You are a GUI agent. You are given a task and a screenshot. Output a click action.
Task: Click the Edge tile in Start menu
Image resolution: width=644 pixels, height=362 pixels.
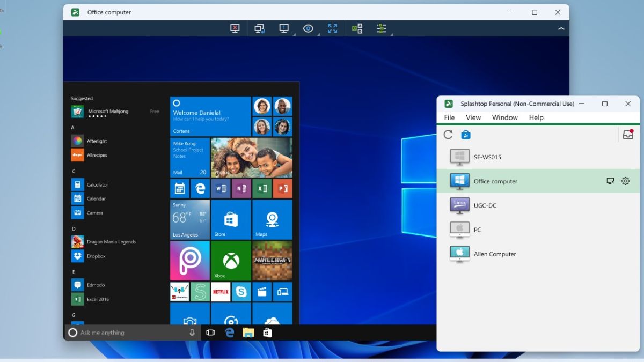coord(200,189)
